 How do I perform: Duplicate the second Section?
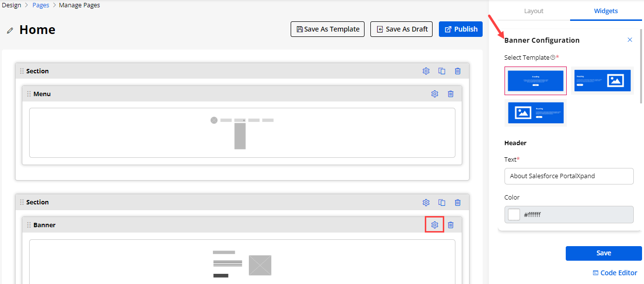pos(442,202)
